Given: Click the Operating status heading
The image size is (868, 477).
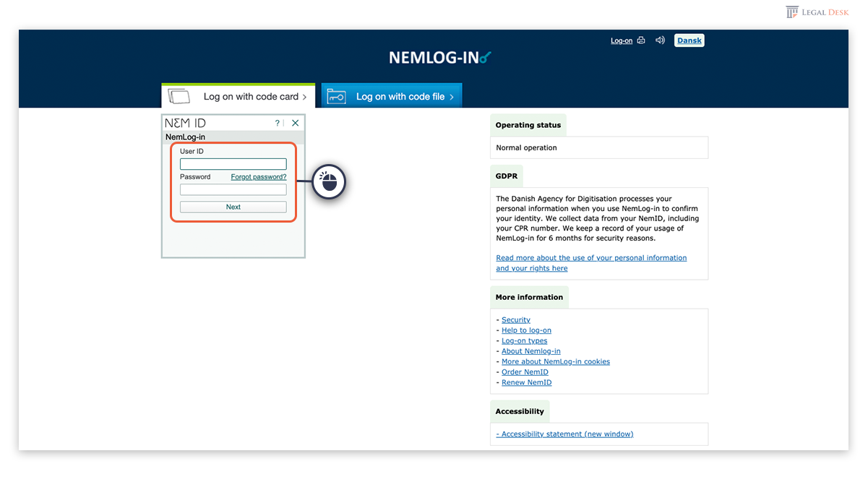Looking at the screenshot, I should 528,125.
